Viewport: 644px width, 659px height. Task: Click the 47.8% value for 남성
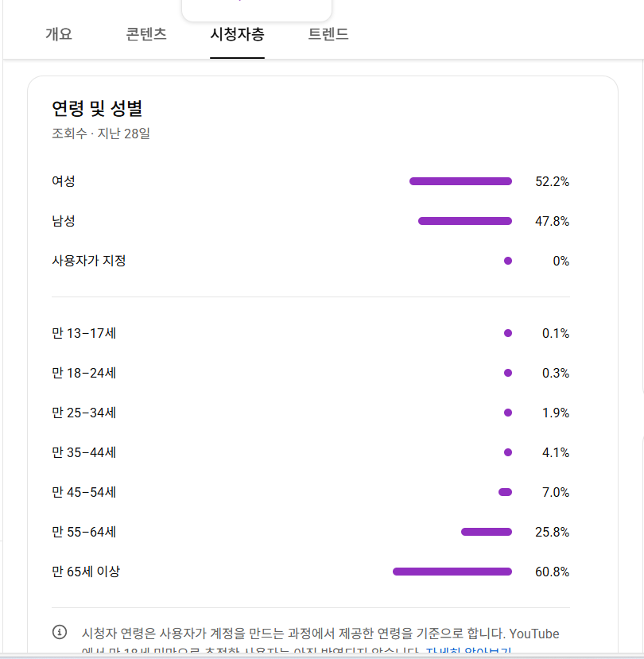[x=552, y=222]
